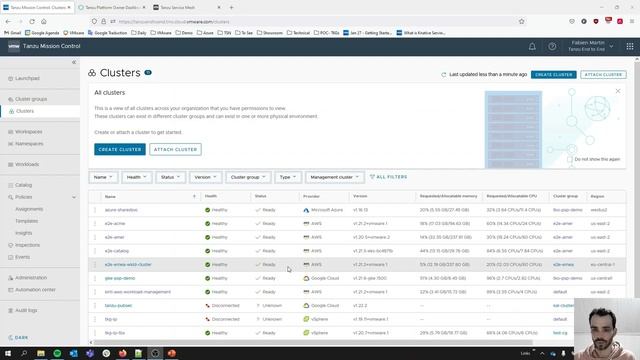Open the Status filter dropdown
The image size is (640, 360).
(x=170, y=177)
